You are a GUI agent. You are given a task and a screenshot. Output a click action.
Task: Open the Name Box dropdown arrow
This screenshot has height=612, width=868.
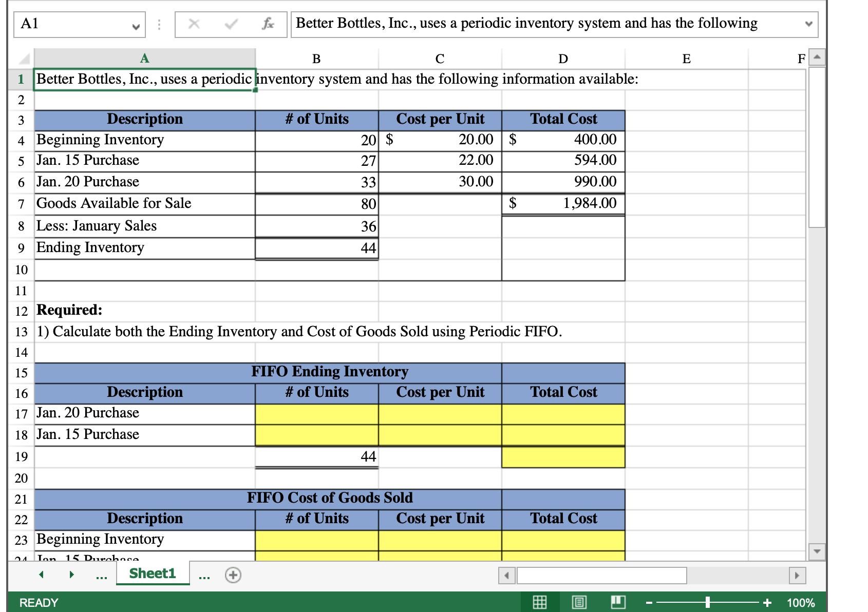[136, 26]
